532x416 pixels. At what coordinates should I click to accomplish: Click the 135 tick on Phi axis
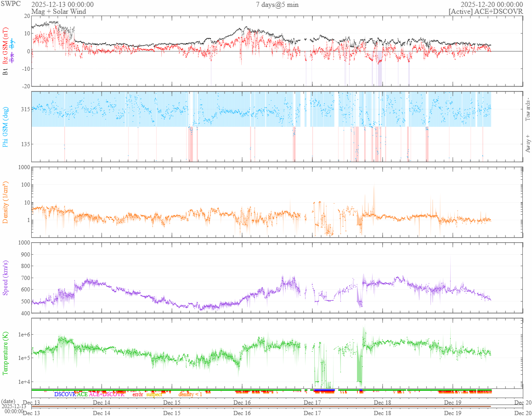(25, 144)
